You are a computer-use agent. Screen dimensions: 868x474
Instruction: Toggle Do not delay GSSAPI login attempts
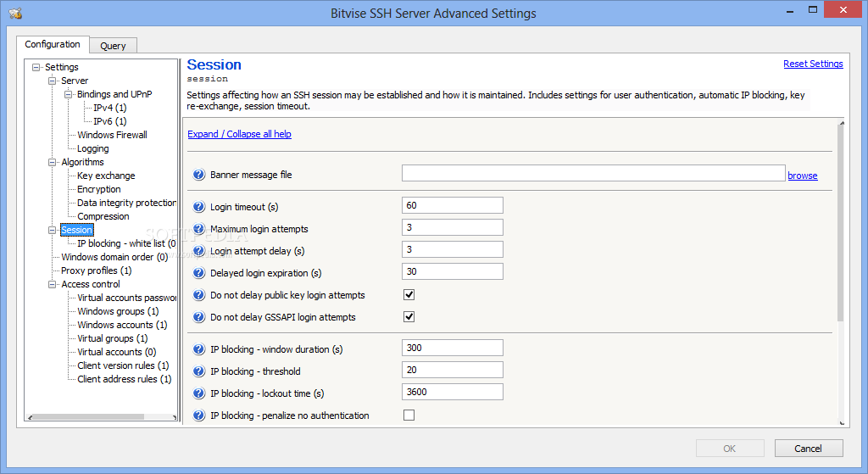409,317
